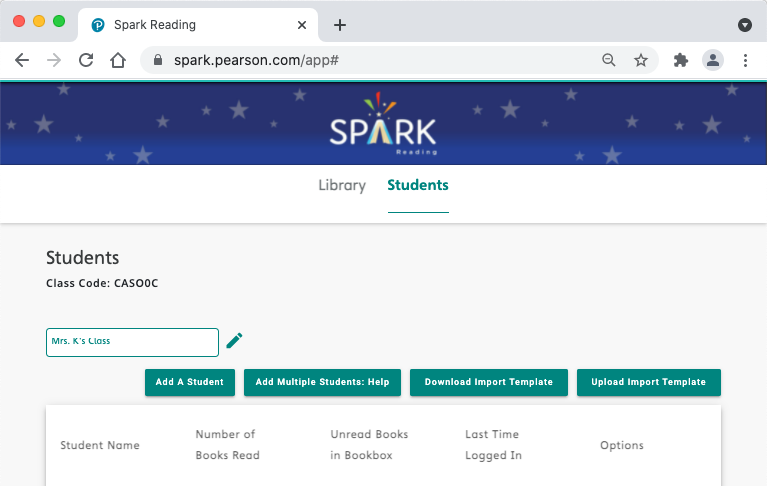Select the Students tab

click(418, 185)
